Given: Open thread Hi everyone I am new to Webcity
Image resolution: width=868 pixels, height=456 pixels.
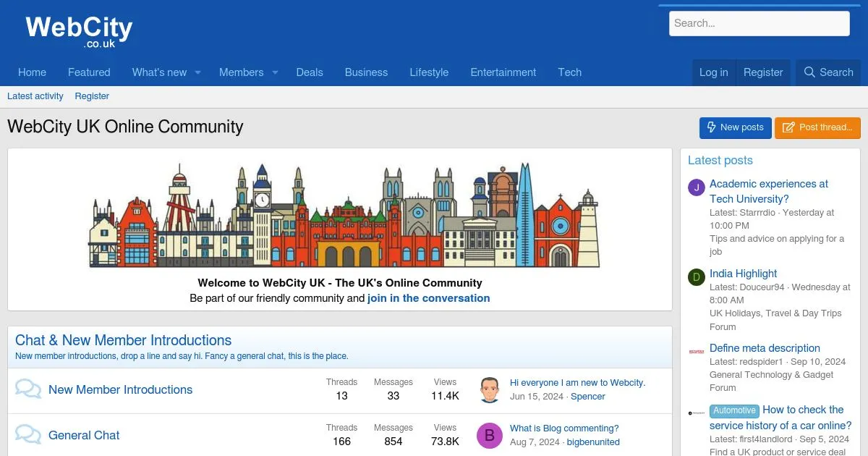Looking at the screenshot, I should (577, 383).
